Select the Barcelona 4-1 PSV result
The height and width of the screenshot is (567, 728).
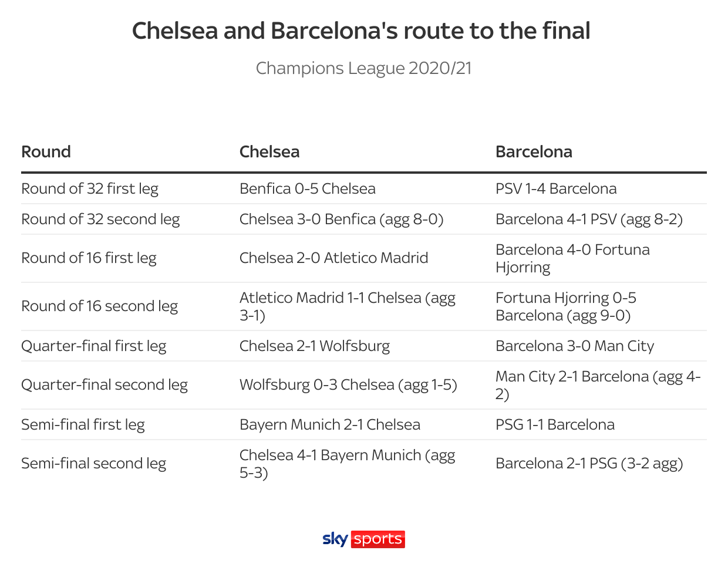(589, 219)
